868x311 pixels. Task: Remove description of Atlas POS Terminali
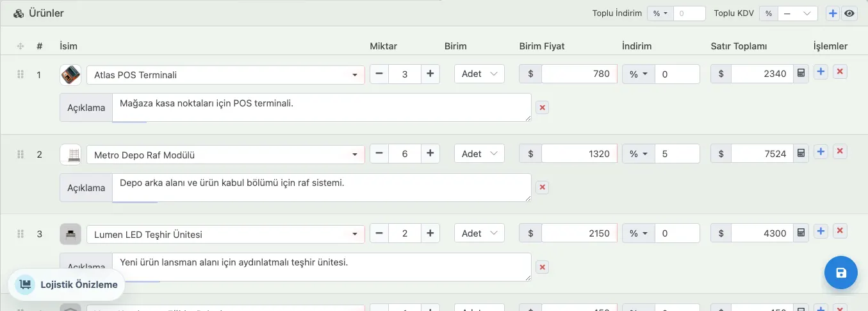(542, 108)
